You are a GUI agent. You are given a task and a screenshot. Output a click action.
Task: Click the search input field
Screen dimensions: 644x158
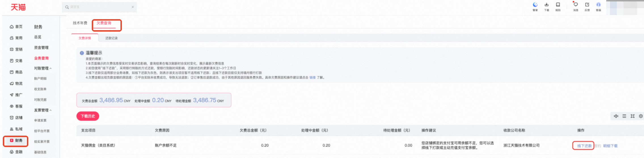[99, 7]
